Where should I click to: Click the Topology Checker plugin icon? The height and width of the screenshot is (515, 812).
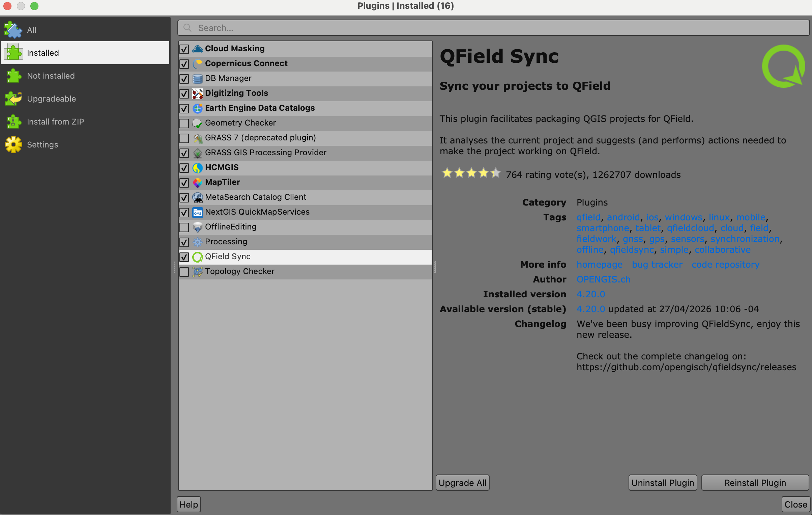[197, 272]
